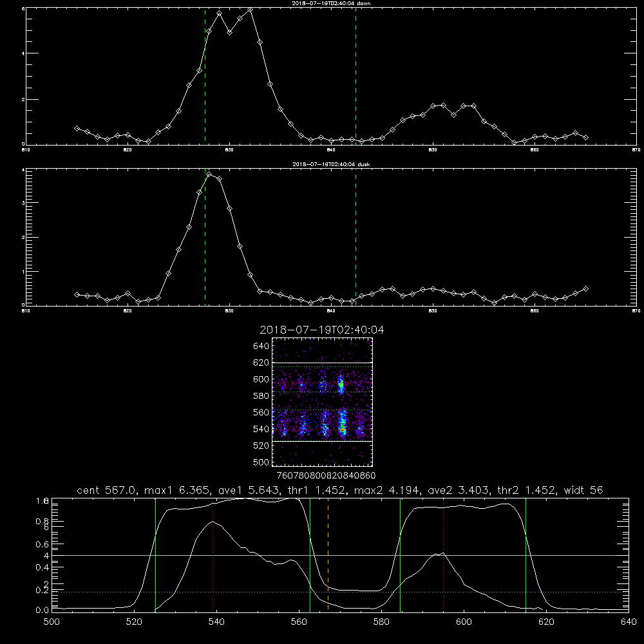Click the red dotted peak line near 540
The image size is (644, 644).
213,554
